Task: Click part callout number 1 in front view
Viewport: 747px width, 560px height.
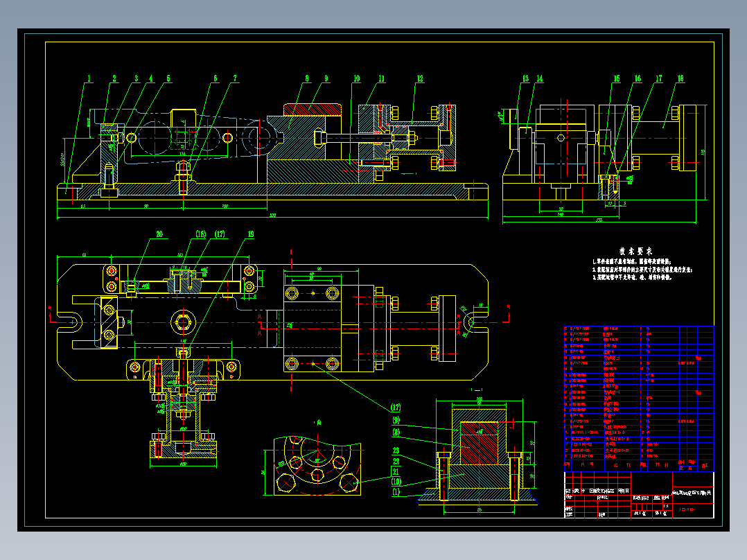Action: click(x=89, y=78)
